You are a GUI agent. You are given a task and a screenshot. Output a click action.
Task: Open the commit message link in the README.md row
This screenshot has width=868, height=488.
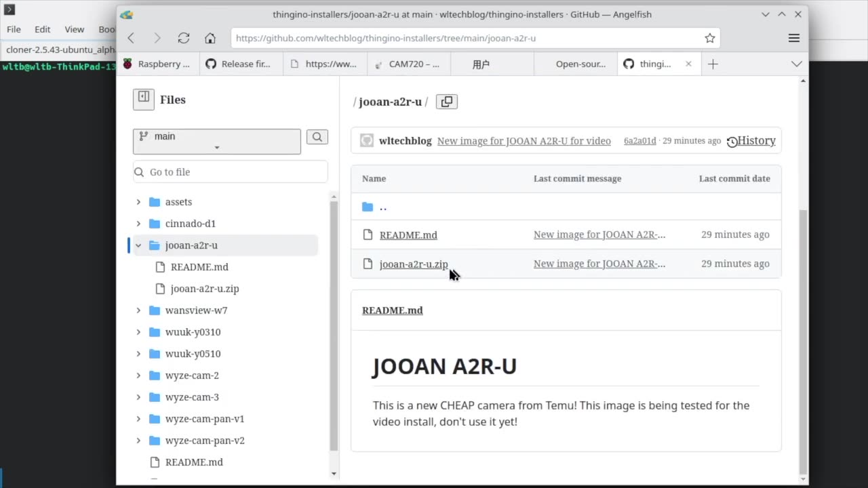(599, 235)
